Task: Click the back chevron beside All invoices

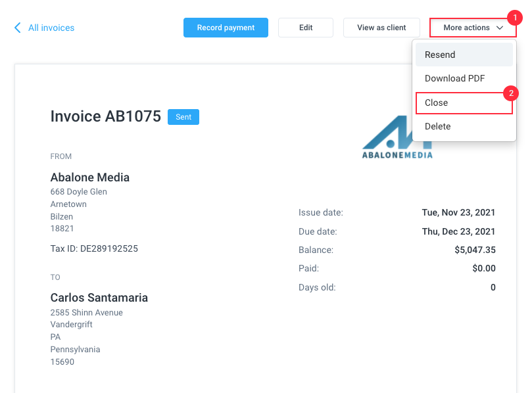Action: (x=18, y=28)
